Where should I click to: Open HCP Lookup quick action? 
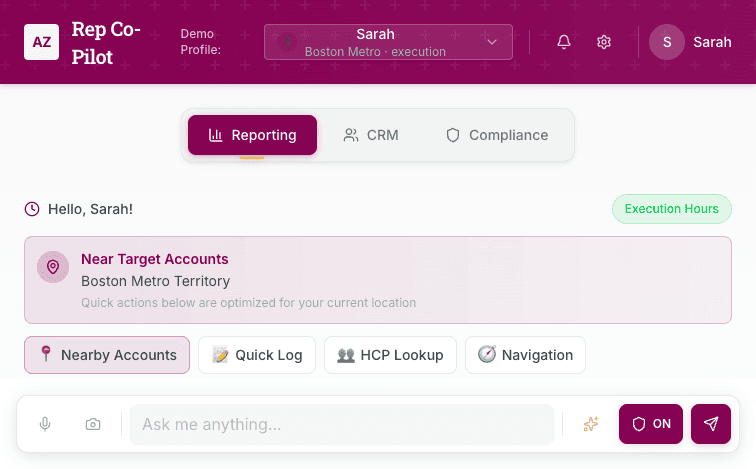click(x=390, y=355)
